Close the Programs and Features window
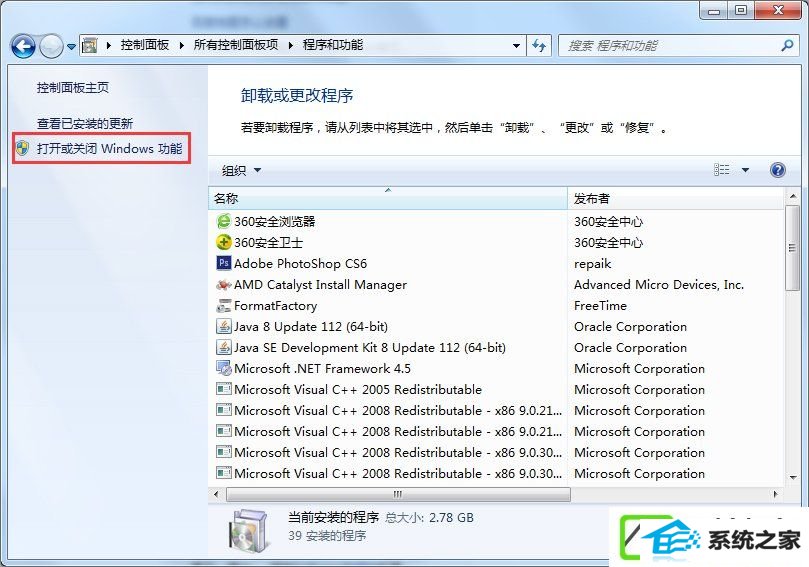The width and height of the screenshot is (809, 567). (779, 10)
